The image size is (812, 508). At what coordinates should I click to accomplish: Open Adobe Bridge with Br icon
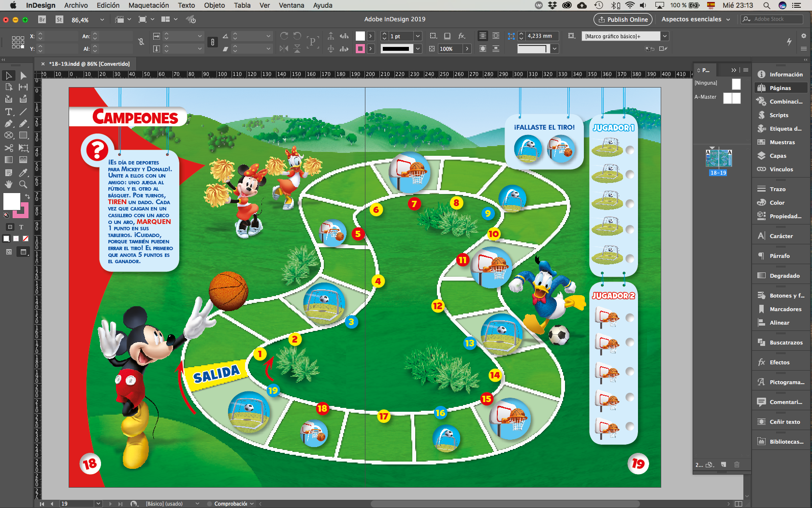coord(42,19)
